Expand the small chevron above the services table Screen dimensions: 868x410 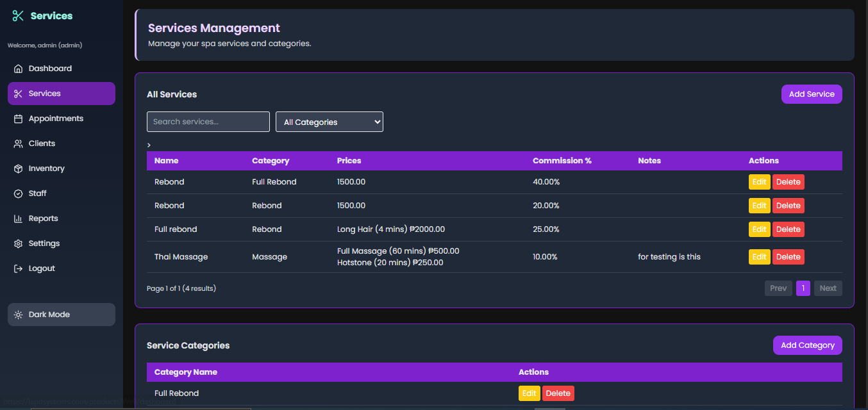pyautogui.click(x=149, y=145)
